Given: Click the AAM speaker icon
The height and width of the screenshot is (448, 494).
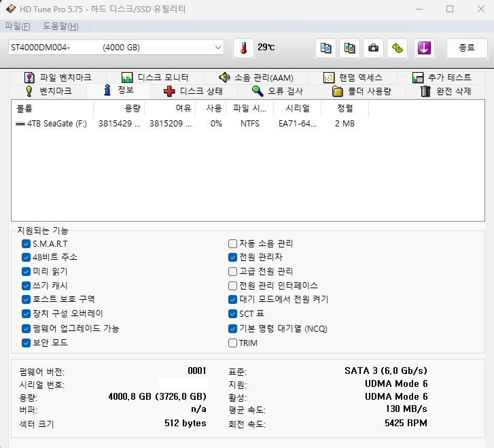Looking at the screenshot, I should pyautogui.click(x=224, y=77).
